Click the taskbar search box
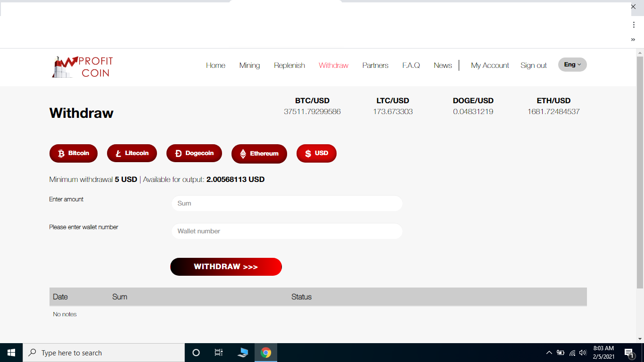 [104, 353]
